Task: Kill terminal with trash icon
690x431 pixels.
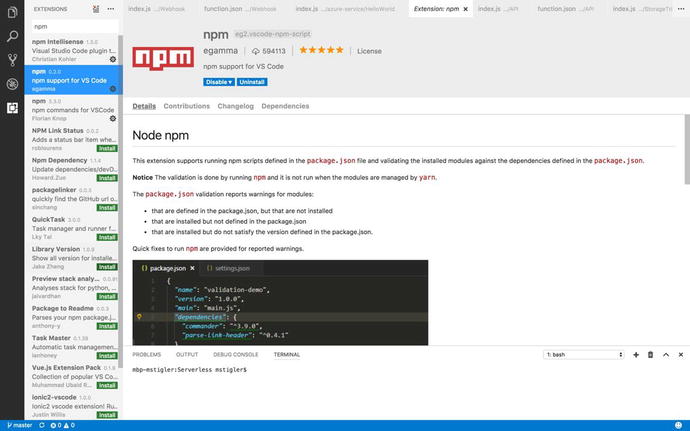Action: pos(650,354)
